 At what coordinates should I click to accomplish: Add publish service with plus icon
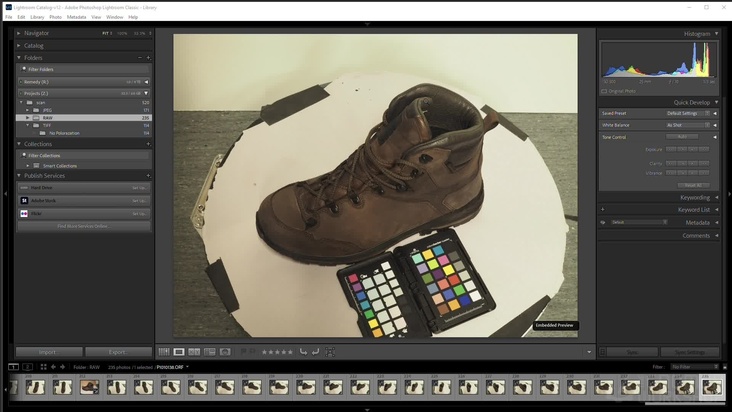pos(148,176)
